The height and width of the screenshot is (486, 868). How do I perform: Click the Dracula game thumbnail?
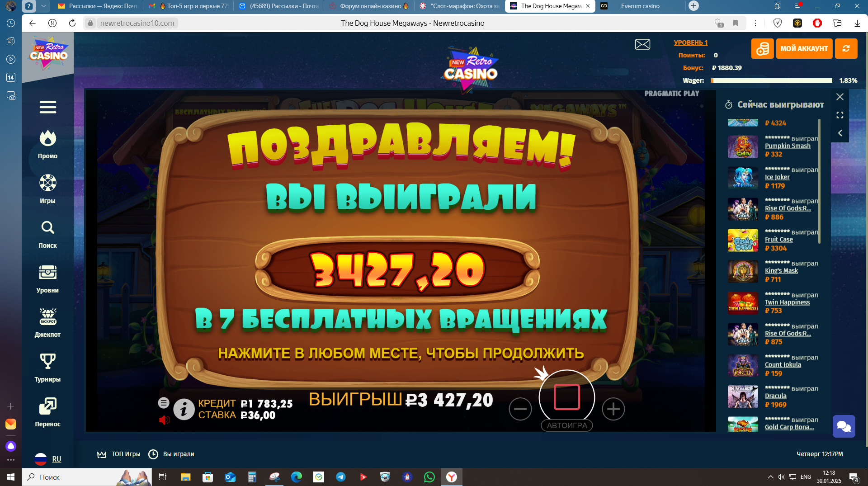743,396
